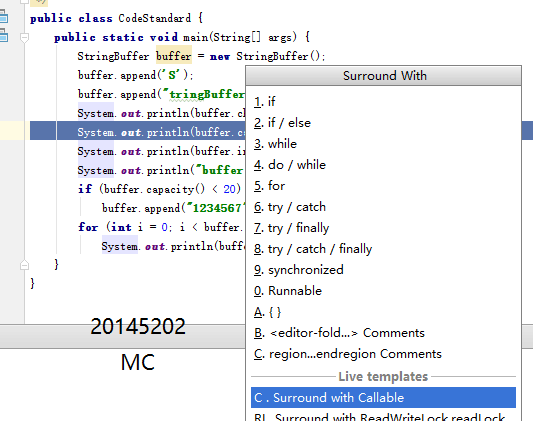Image resolution: width=533 pixels, height=421 pixels.
Task: Click the highlighted 'buffer' variable declaration
Action: point(174,56)
